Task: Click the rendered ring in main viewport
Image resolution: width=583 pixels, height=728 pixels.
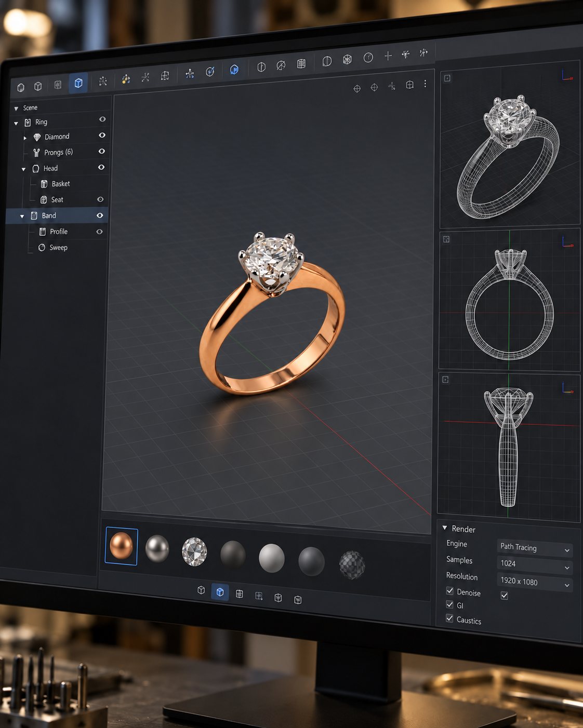Action: click(272, 313)
